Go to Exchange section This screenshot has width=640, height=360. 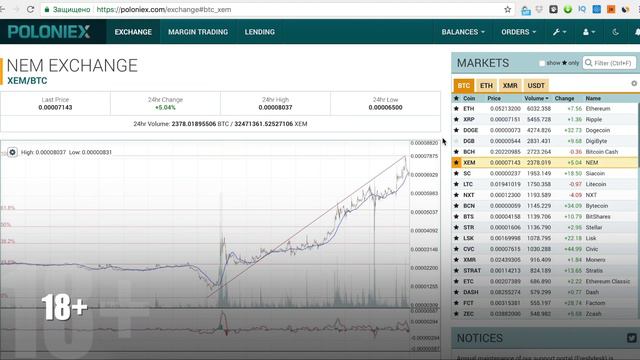[133, 32]
